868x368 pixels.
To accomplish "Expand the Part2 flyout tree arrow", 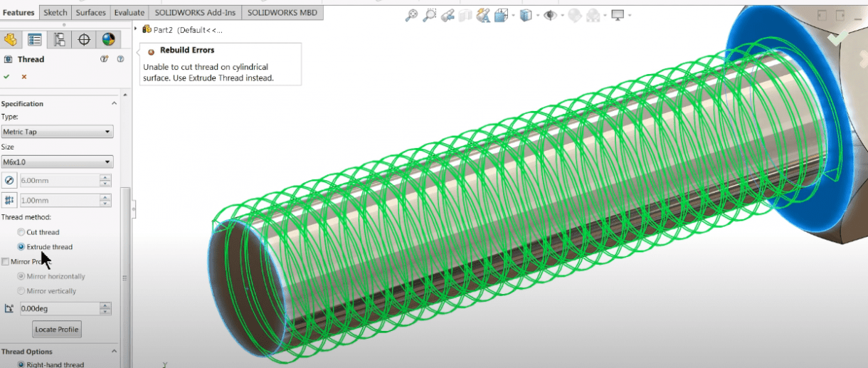I will point(136,29).
